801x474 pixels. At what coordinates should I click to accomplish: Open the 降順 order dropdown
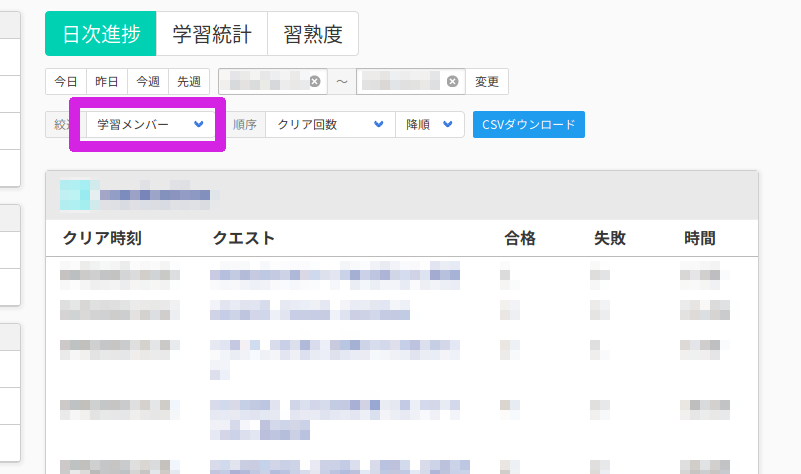pyautogui.click(x=430, y=125)
